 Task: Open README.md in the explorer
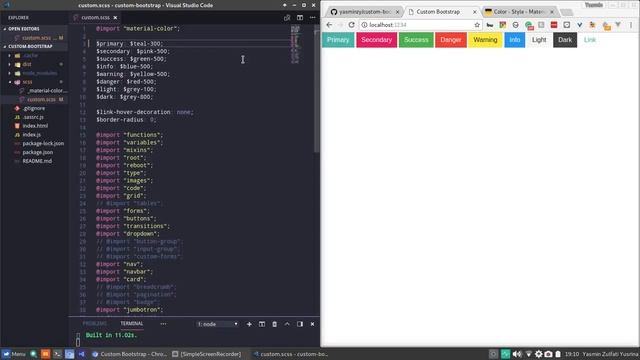(x=37, y=161)
